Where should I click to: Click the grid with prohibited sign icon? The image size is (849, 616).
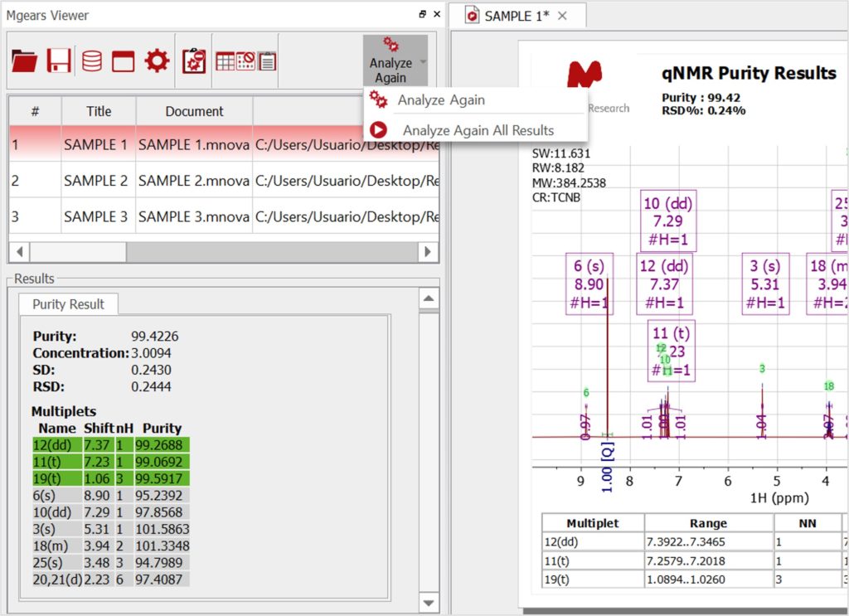pyautogui.click(x=245, y=61)
